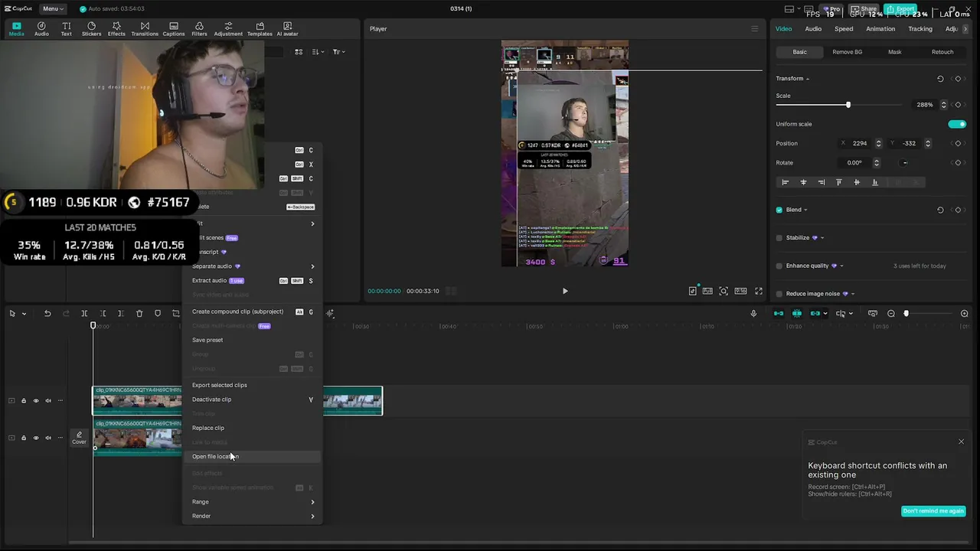Expand the selection tool dropdown arrow
980x551 pixels.
click(x=24, y=314)
